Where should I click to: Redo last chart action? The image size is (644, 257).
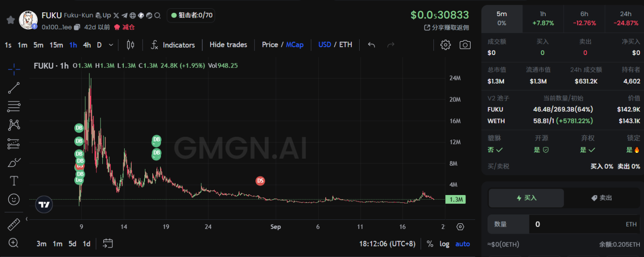[391, 45]
